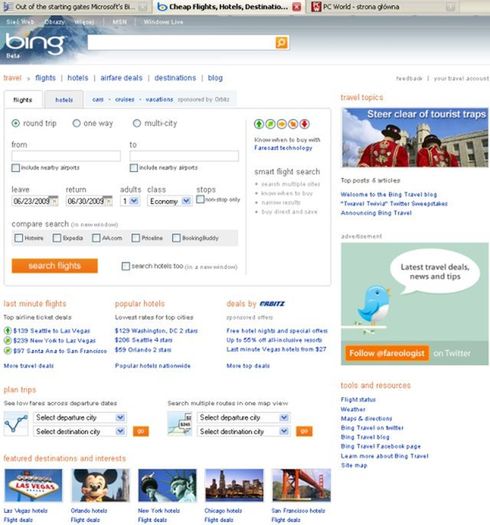490x525 pixels.
Task: Select the one way option
Action: tap(76, 123)
